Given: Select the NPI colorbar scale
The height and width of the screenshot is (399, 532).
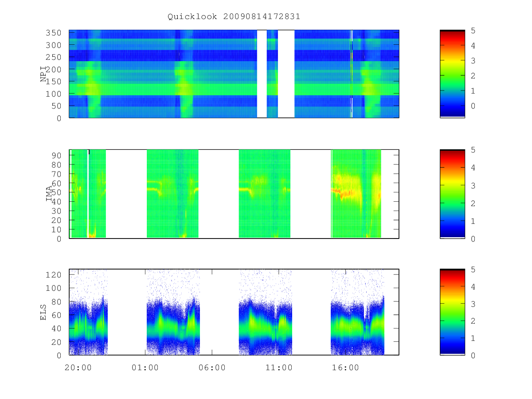Looking at the screenshot, I should click(x=452, y=74).
